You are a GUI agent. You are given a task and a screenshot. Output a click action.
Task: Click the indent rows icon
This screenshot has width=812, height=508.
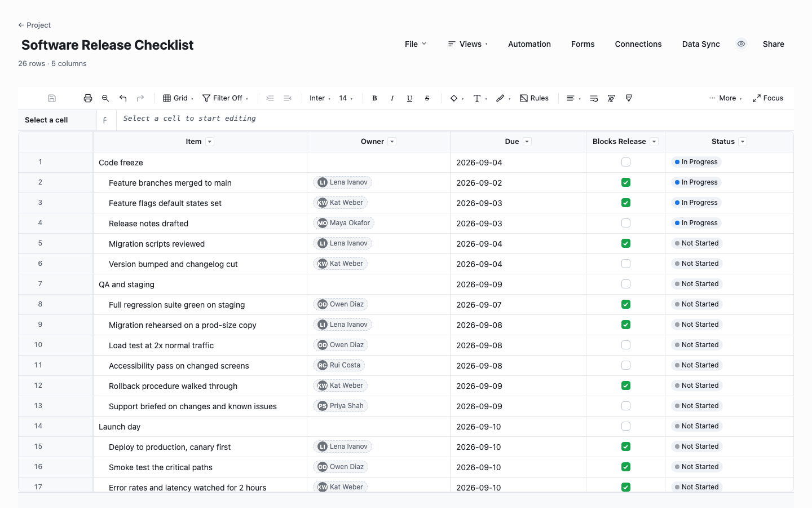tap(270, 98)
